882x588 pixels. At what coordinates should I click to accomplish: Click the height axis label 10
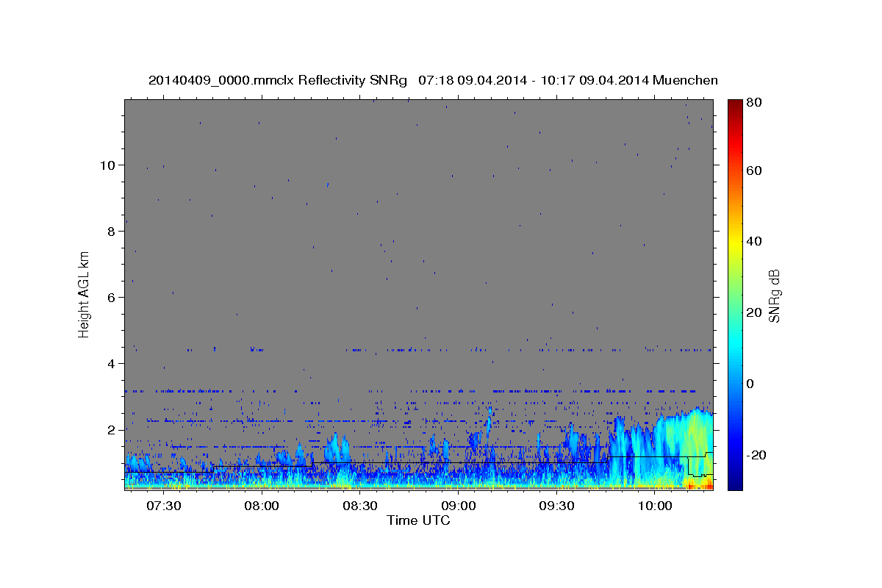click(107, 165)
